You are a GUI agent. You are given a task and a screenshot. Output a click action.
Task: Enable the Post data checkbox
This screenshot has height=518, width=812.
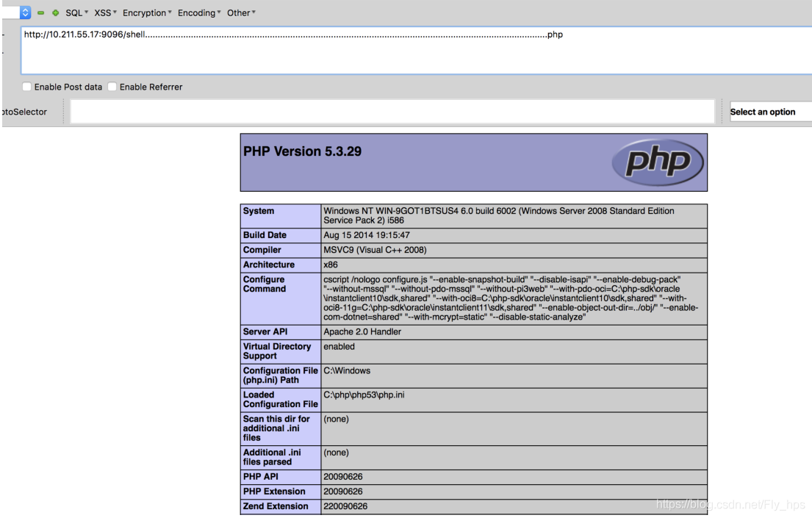[x=27, y=87]
